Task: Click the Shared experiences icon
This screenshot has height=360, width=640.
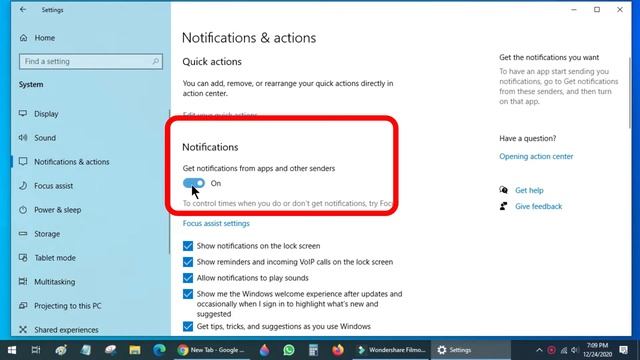Action: [x=23, y=329]
